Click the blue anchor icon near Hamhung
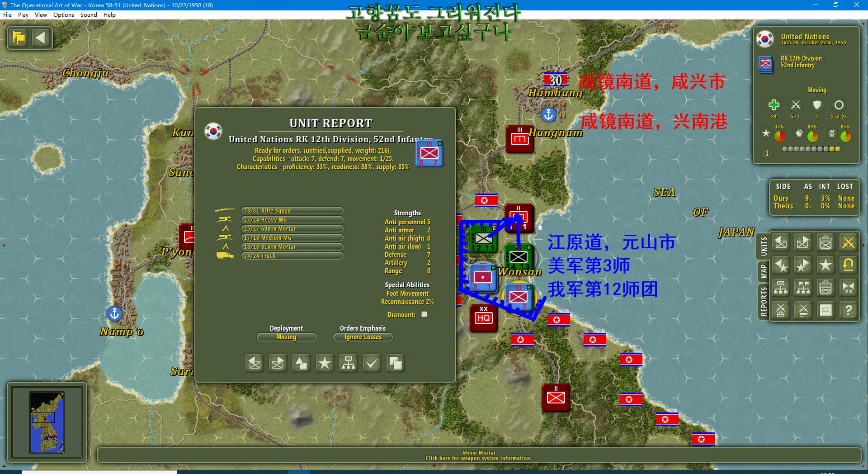 [548, 114]
